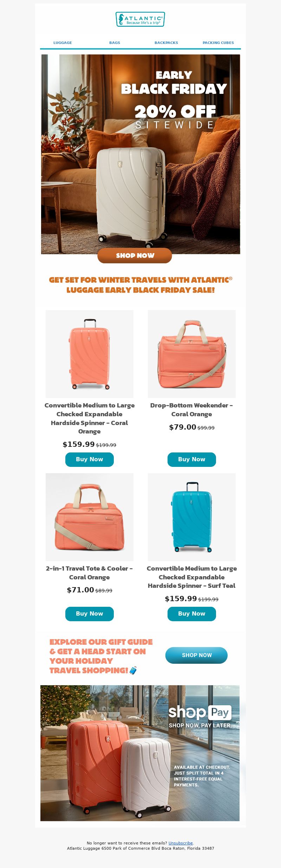281x868 pixels.
Task: Open the Drop-Bottom Weekender product image
Action: click(192, 354)
